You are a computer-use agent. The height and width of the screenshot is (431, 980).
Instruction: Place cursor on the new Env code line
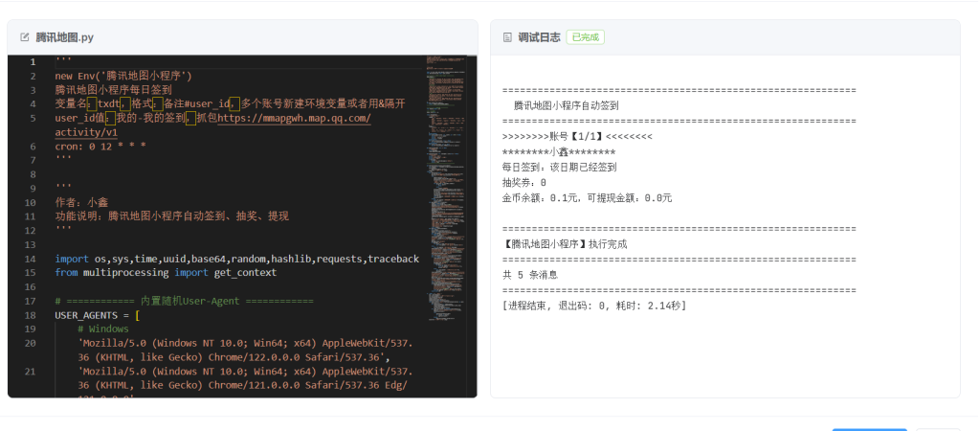(124, 76)
